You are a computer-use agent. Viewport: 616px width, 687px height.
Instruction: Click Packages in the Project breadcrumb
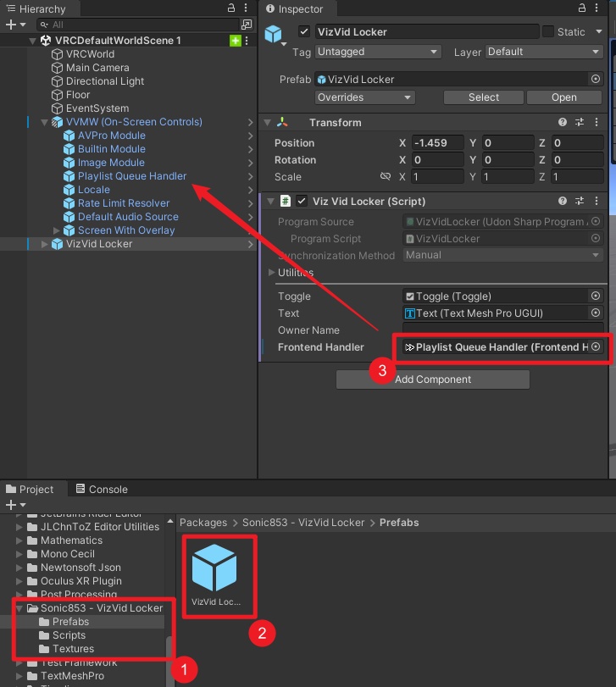(x=203, y=523)
